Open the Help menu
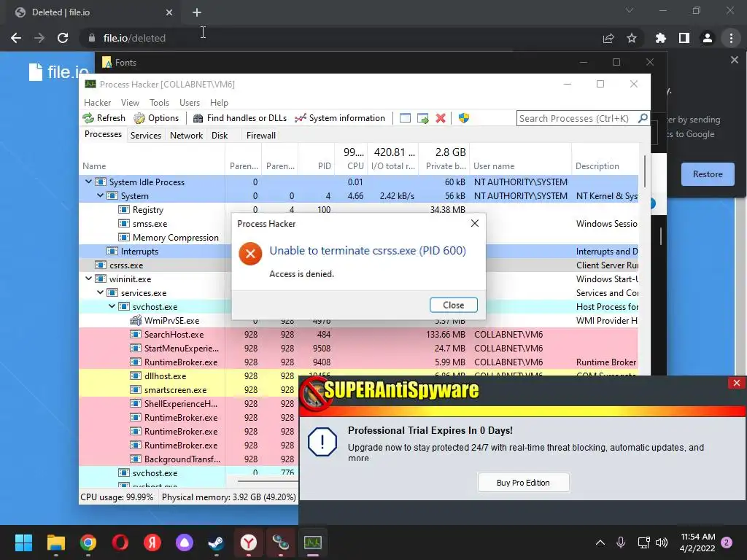Viewport: 747px width, 560px height. (219, 102)
